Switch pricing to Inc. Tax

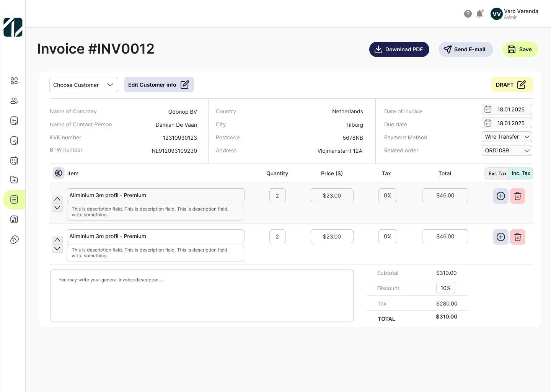click(x=521, y=173)
